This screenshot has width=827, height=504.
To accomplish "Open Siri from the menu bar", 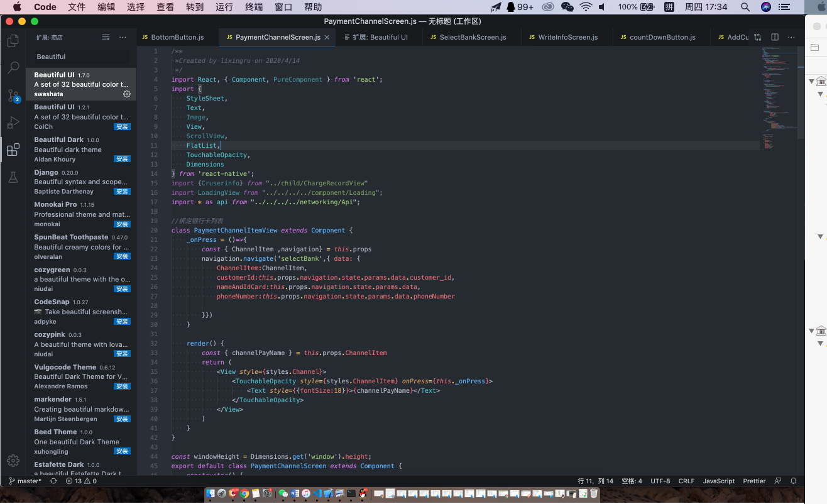I will [766, 7].
